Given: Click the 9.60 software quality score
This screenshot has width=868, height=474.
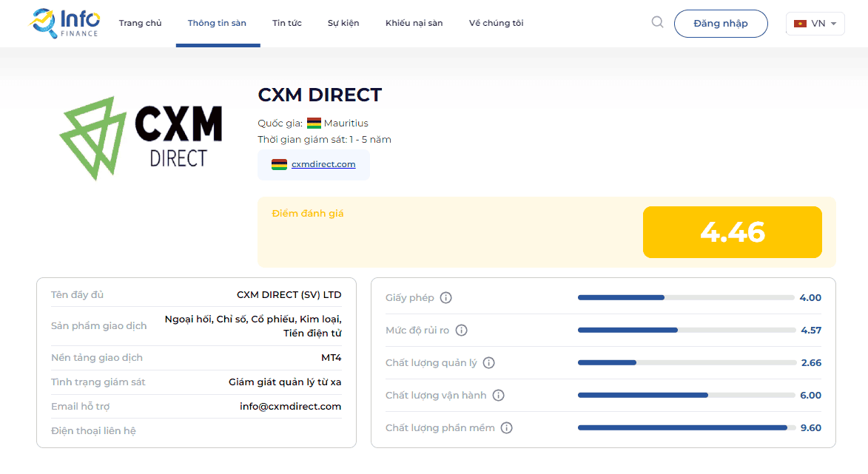Looking at the screenshot, I should (x=811, y=428).
